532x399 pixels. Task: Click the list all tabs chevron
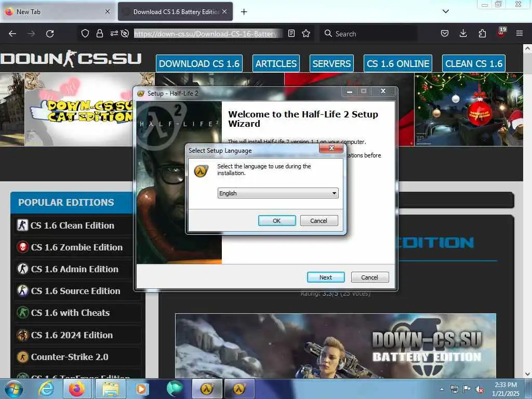[x=446, y=11]
